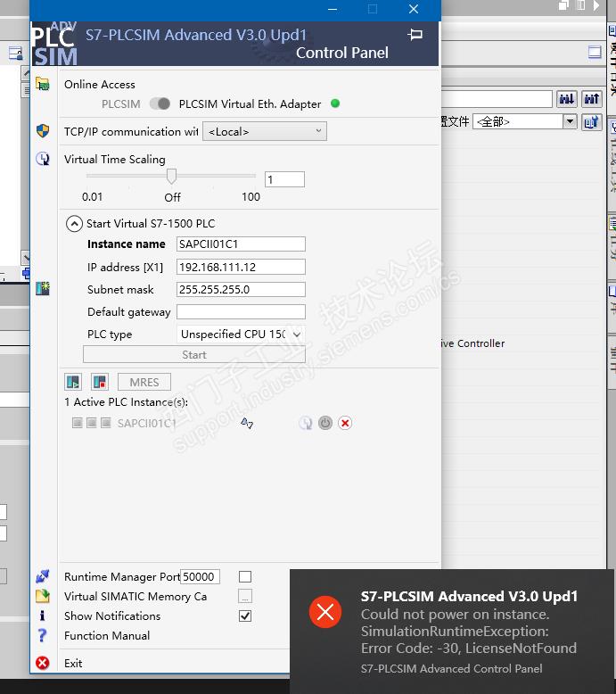616x694 pixels.
Task: Click the error notification red X icon
Action: (325, 612)
